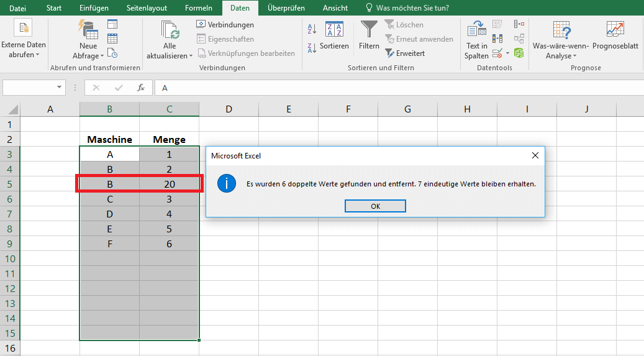Viewport: 644px width, 356px height.
Task: Click Verknüpfungen bearbeiten command
Action: [247, 53]
